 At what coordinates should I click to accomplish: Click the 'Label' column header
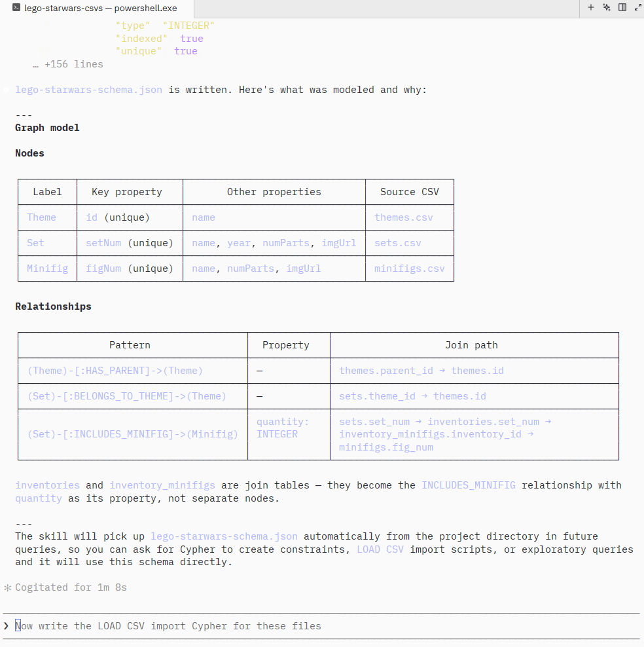[47, 192]
